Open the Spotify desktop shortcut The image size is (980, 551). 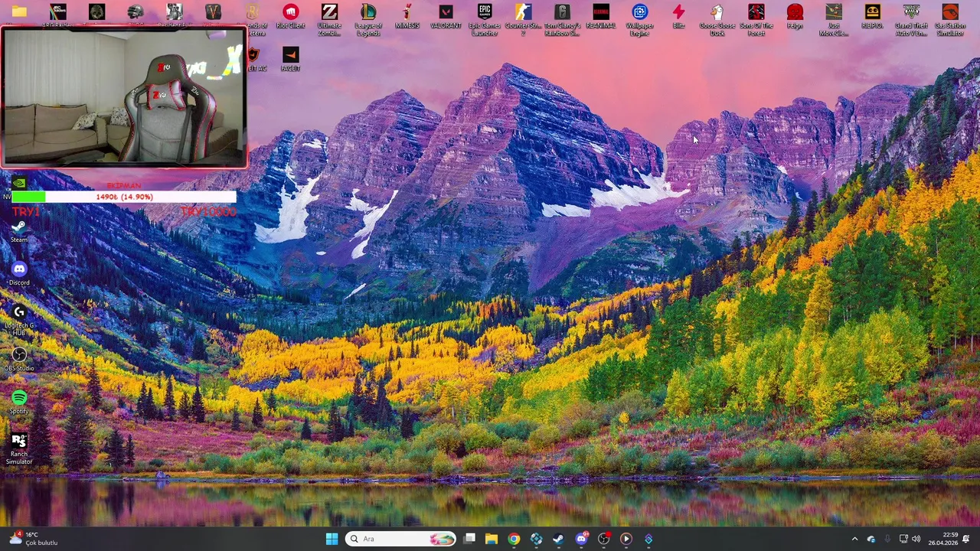click(x=19, y=403)
